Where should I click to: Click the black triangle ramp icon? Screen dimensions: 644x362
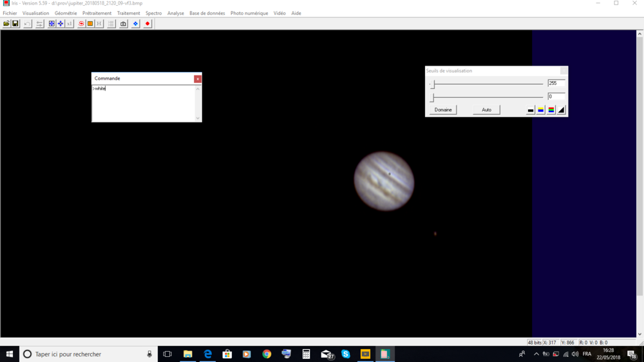(562, 110)
